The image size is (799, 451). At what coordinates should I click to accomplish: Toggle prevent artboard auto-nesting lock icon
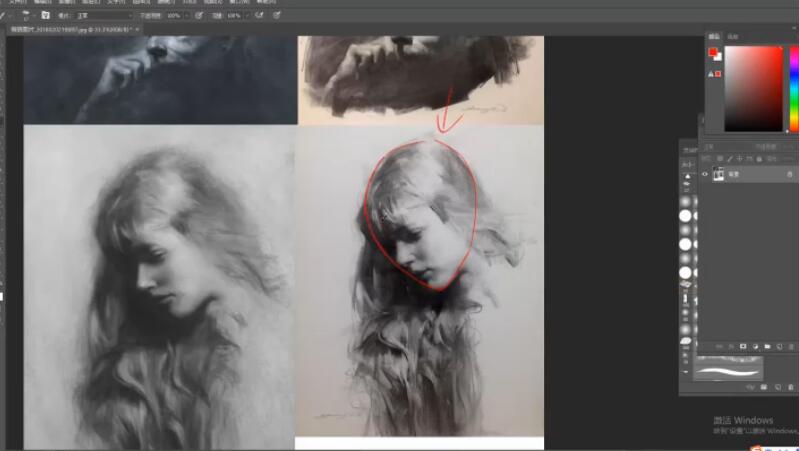[750, 159]
